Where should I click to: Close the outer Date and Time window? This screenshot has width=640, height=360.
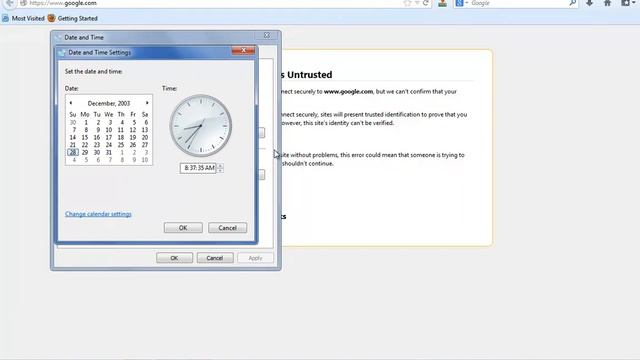click(267, 36)
